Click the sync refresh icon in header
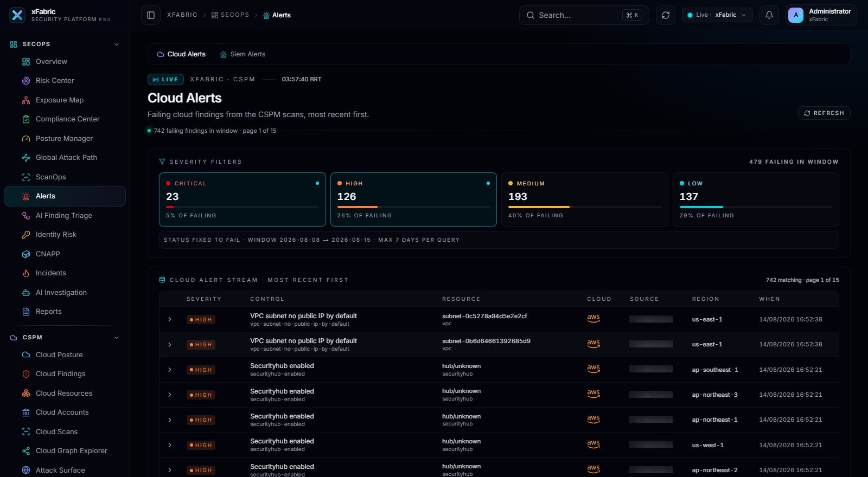Screen dimensions: 868x477 pyautogui.click(x=666, y=15)
